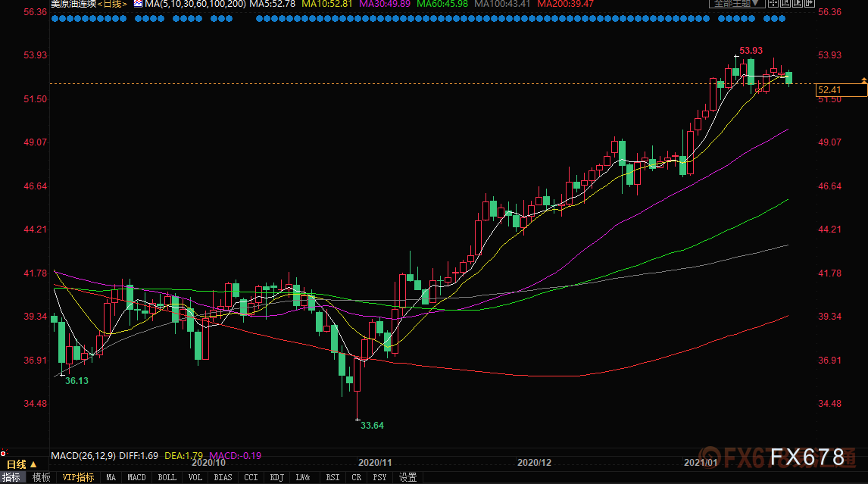Open the 全部主题 dropdown
The image size is (868, 484).
click(x=733, y=4)
